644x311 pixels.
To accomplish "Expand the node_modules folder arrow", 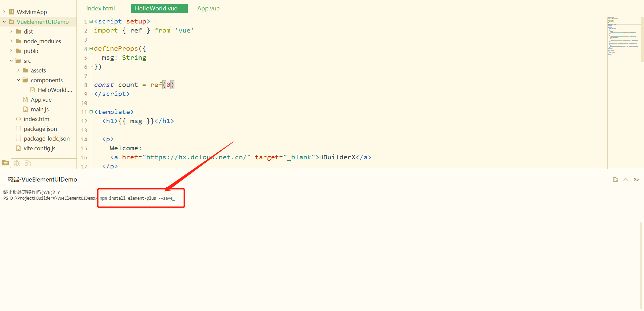I will coord(11,41).
